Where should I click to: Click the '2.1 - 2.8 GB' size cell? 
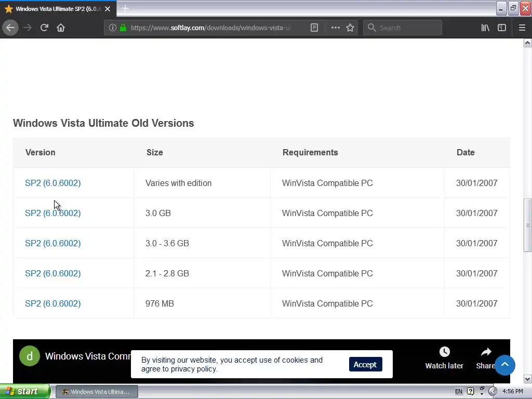coord(167,273)
